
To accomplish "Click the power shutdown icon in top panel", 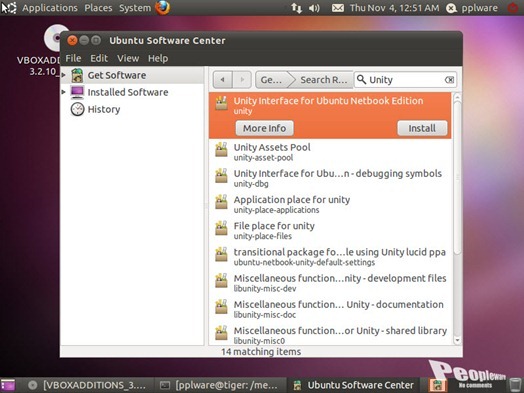I will pyautogui.click(x=513, y=7).
